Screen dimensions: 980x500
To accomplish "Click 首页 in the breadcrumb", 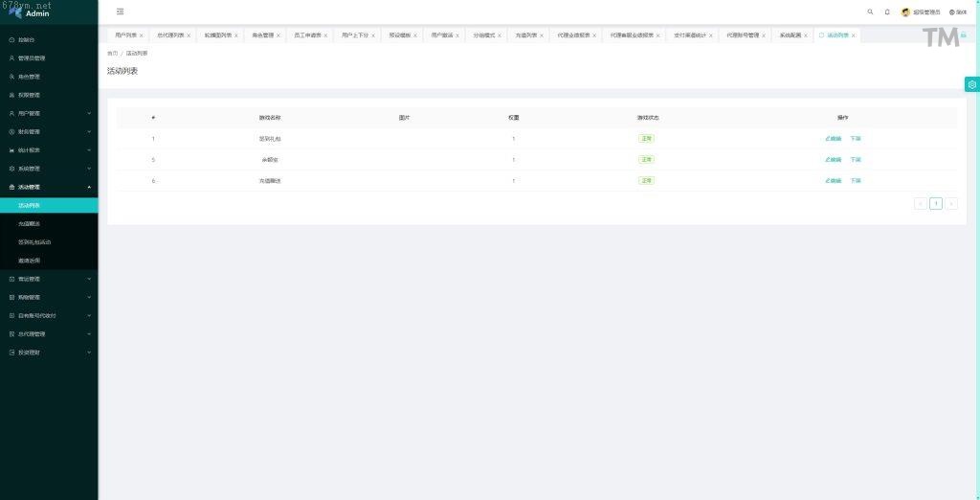I will [112, 54].
